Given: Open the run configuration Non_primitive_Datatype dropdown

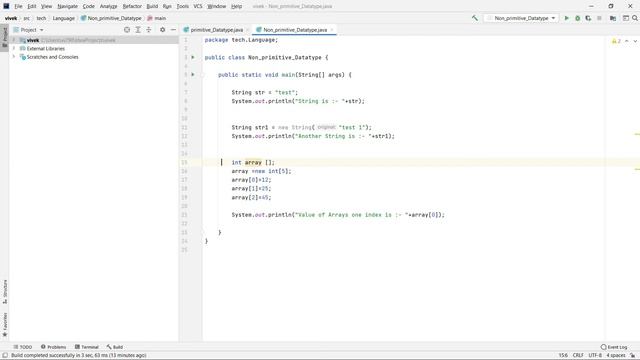Looking at the screenshot, I should tap(521, 18).
